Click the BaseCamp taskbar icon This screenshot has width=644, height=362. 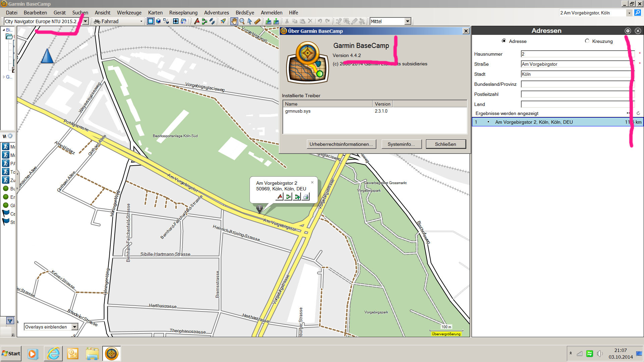coord(112,354)
